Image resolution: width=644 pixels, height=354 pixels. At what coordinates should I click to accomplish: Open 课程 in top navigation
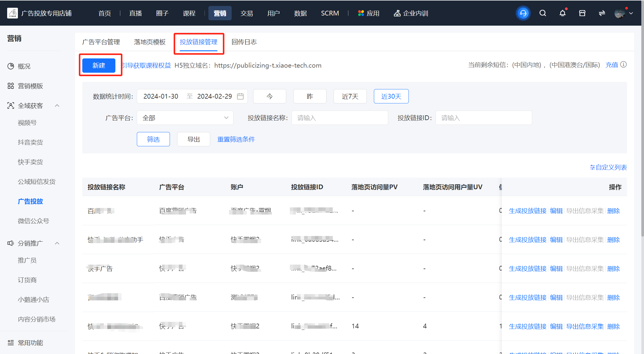[x=189, y=13]
